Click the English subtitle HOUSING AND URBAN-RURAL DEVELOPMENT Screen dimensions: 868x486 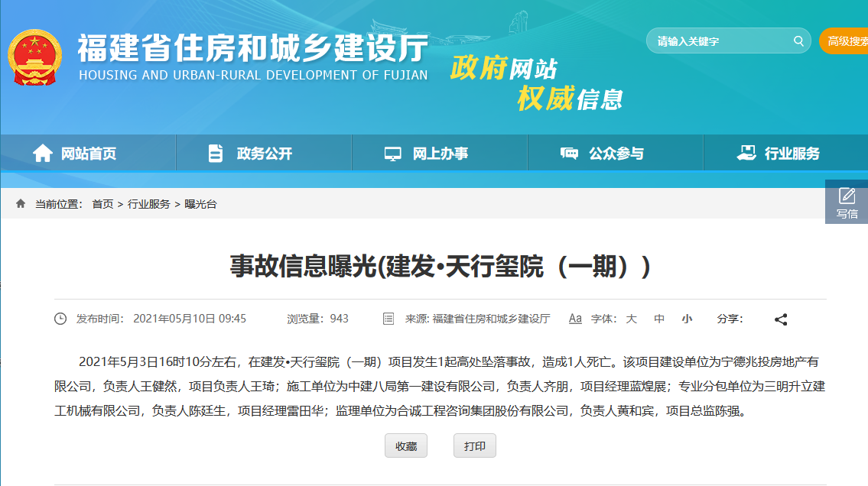pos(254,75)
